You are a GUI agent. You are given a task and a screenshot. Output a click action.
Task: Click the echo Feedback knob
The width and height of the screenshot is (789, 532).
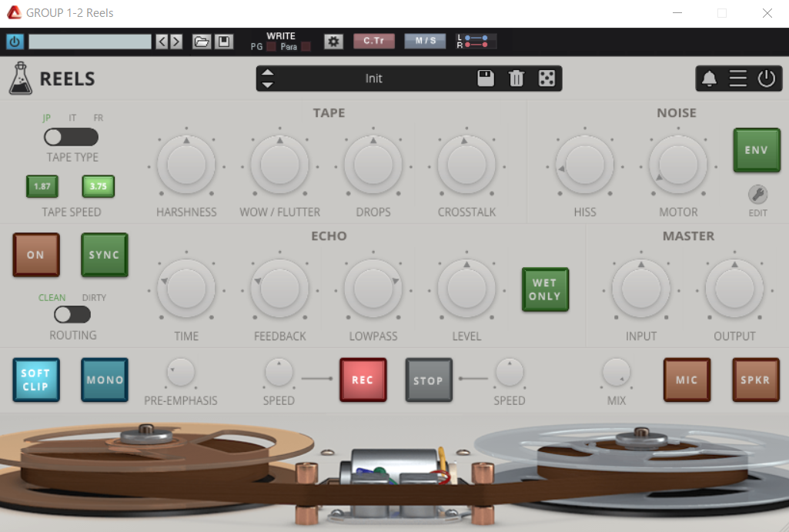point(279,289)
